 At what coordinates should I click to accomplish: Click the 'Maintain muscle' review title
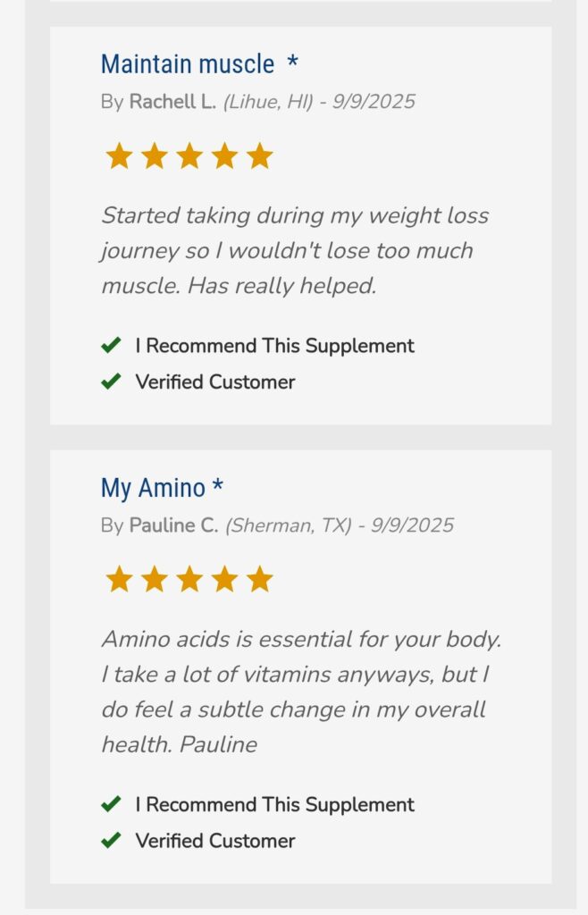click(x=188, y=64)
